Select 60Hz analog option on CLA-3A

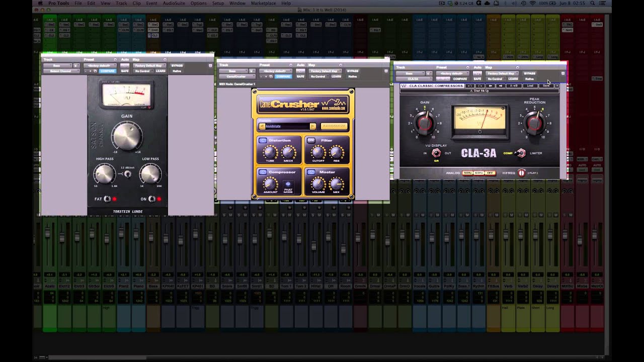(x=479, y=173)
